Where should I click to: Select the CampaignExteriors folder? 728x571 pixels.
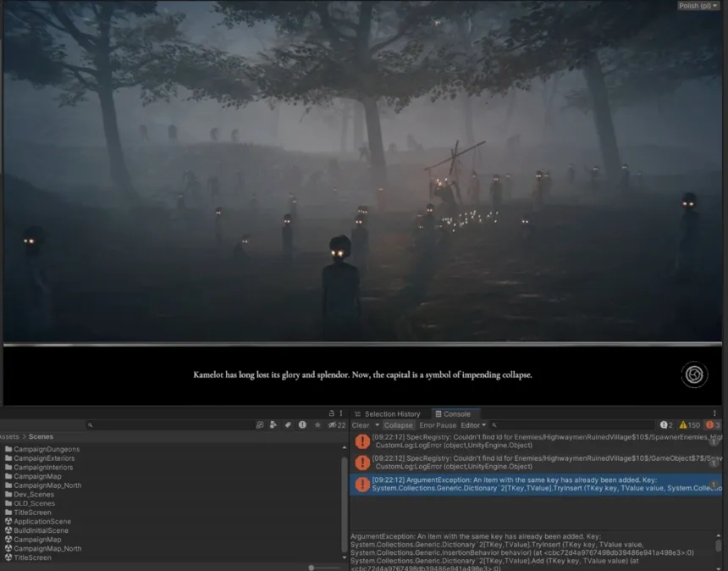40,458
